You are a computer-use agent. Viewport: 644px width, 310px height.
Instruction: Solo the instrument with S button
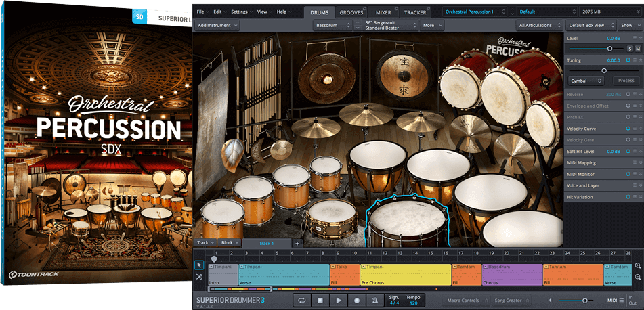630,49
